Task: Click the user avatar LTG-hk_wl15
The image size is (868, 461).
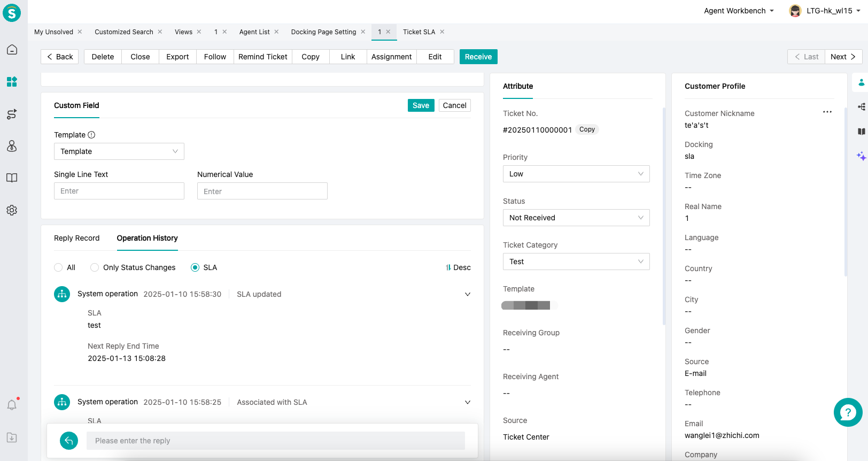Action: click(795, 11)
